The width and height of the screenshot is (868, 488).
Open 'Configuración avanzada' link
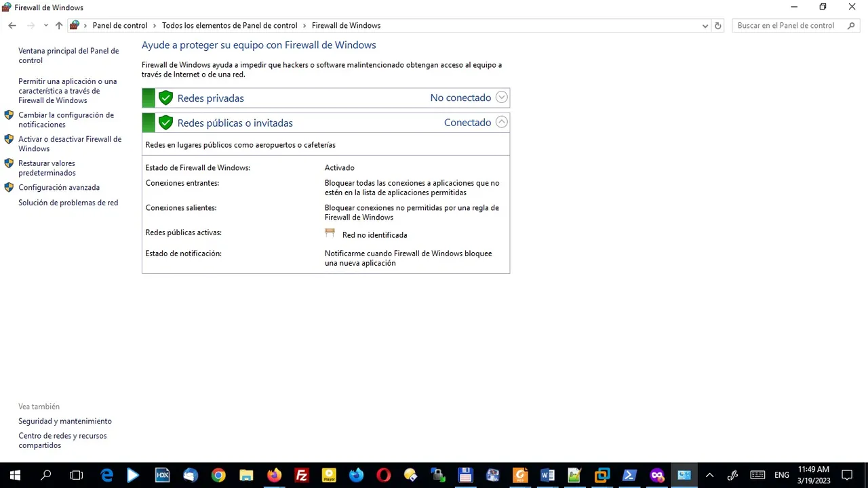pyautogui.click(x=59, y=188)
